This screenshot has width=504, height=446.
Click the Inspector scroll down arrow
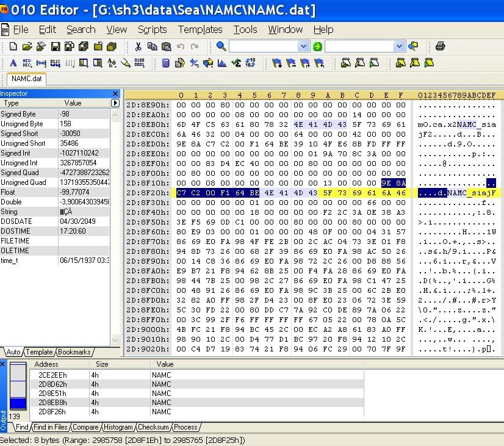coord(115,340)
